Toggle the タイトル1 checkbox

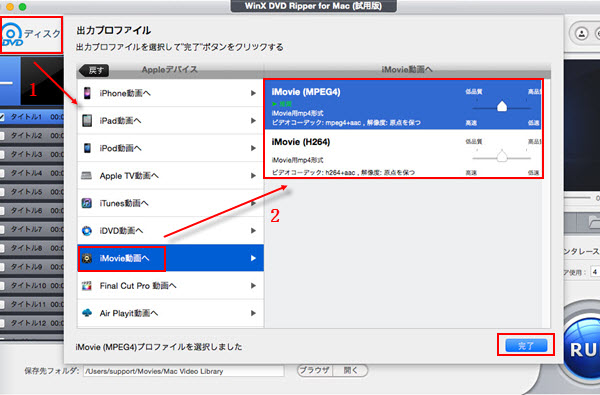pyautogui.click(x=2, y=117)
